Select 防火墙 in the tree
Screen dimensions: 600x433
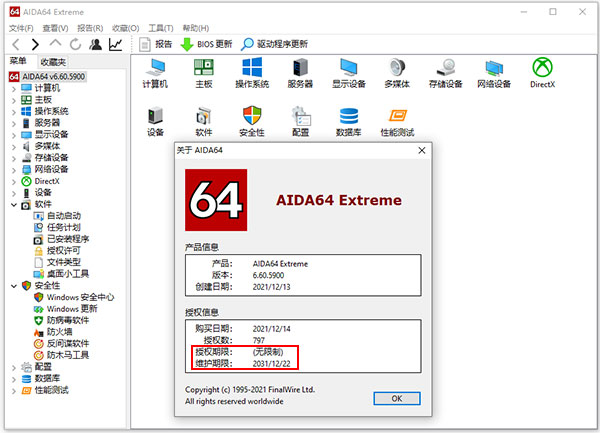pyautogui.click(x=53, y=332)
